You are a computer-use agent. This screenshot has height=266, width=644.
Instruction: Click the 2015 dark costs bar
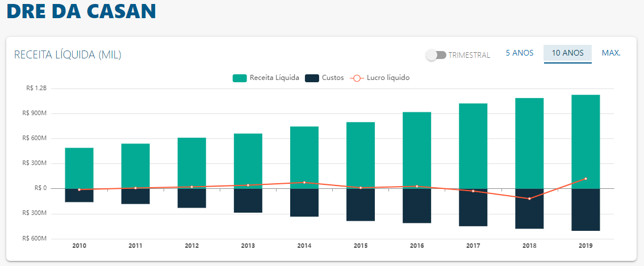(361, 205)
